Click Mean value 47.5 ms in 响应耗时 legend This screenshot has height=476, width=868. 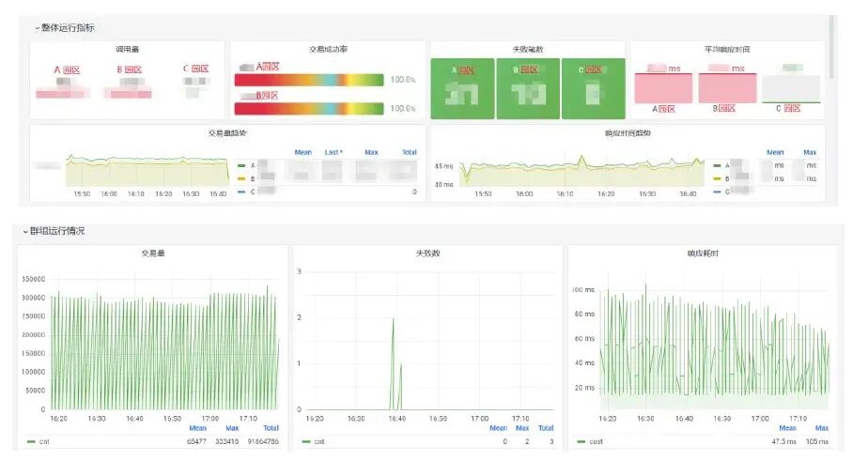point(783,441)
